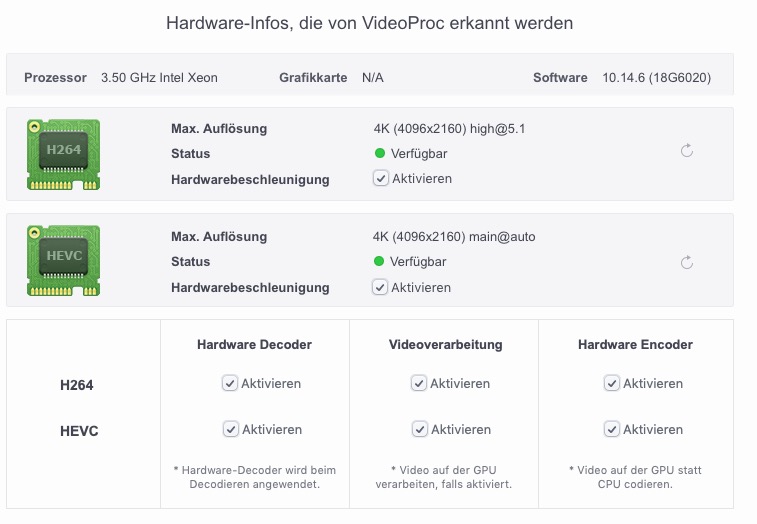This screenshot has height=524, width=757.
Task: Click the green H264 status indicator
Action: click(x=380, y=153)
